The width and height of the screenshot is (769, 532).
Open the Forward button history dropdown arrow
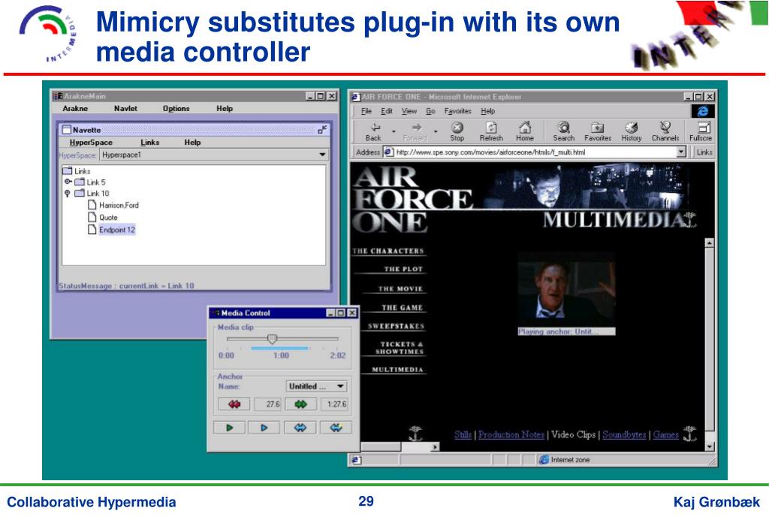click(x=436, y=132)
